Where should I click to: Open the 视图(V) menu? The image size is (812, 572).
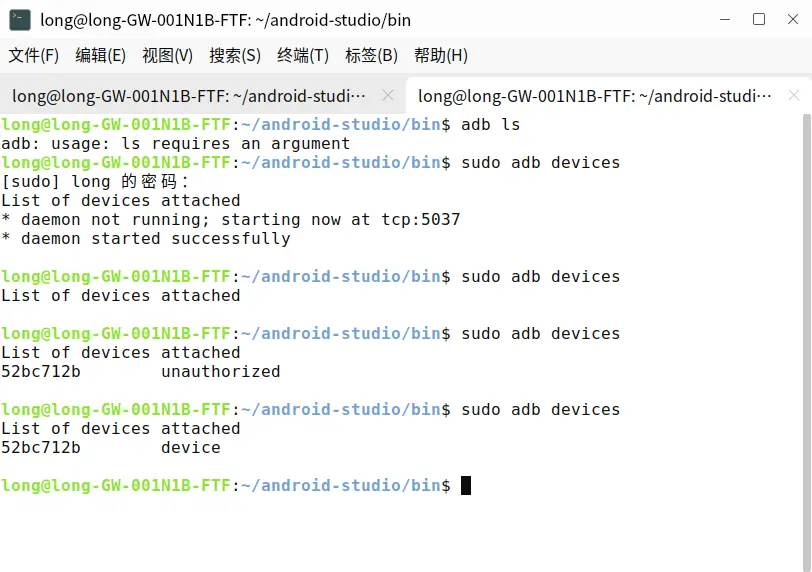click(x=168, y=55)
